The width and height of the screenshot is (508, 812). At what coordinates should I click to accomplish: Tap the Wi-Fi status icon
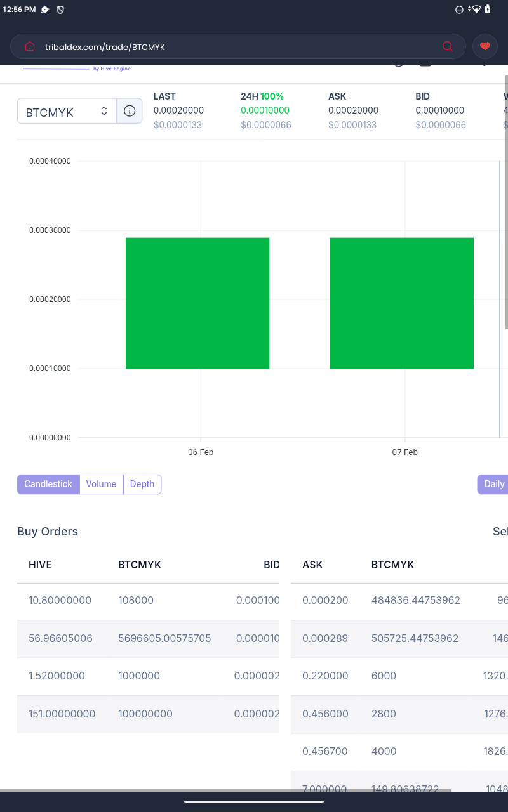click(x=475, y=10)
